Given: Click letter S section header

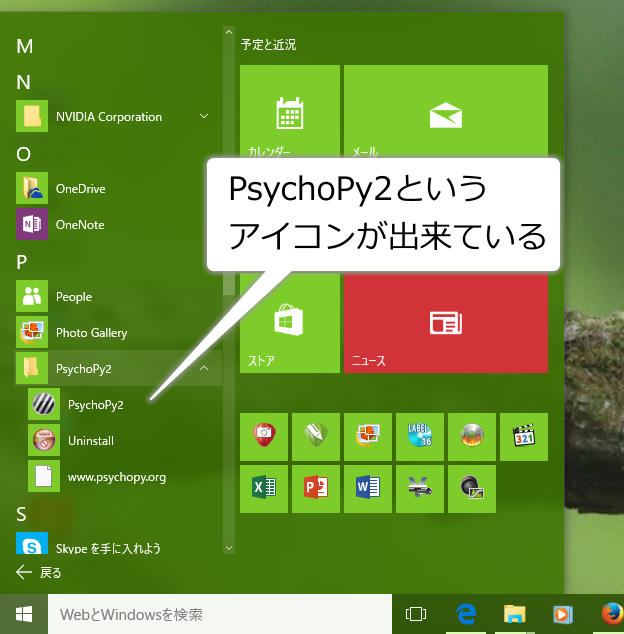Looking at the screenshot, I should click(21, 514).
